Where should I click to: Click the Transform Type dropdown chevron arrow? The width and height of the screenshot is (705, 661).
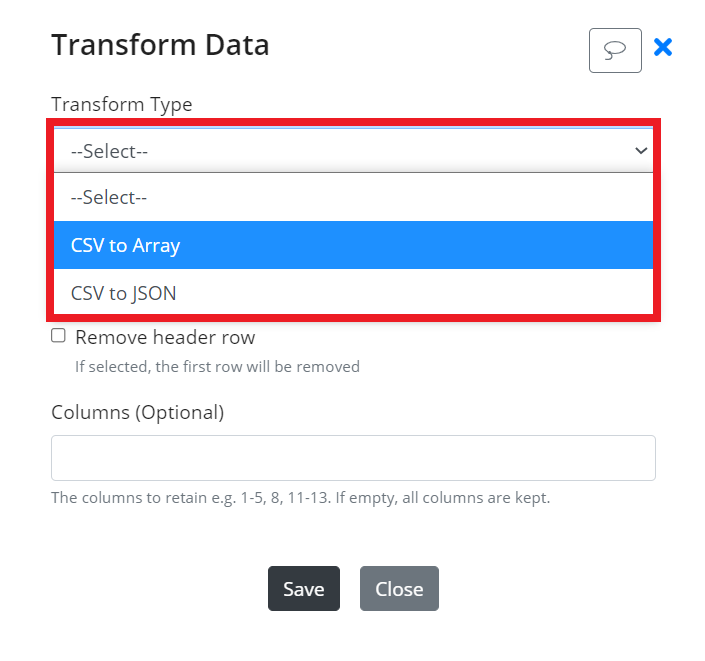coord(641,150)
